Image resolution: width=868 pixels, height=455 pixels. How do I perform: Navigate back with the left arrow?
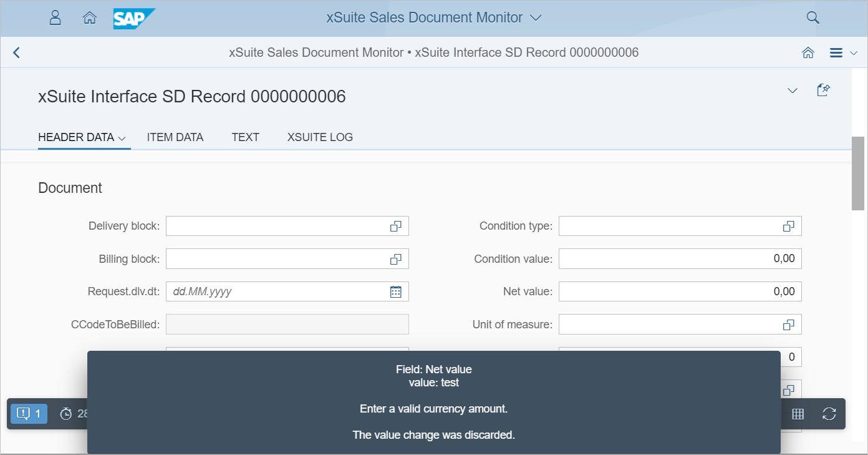click(x=17, y=53)
